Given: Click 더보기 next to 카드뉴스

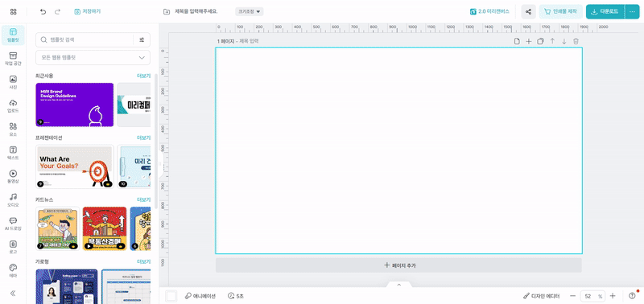Looking at the screenshot, I should [143, 199].
